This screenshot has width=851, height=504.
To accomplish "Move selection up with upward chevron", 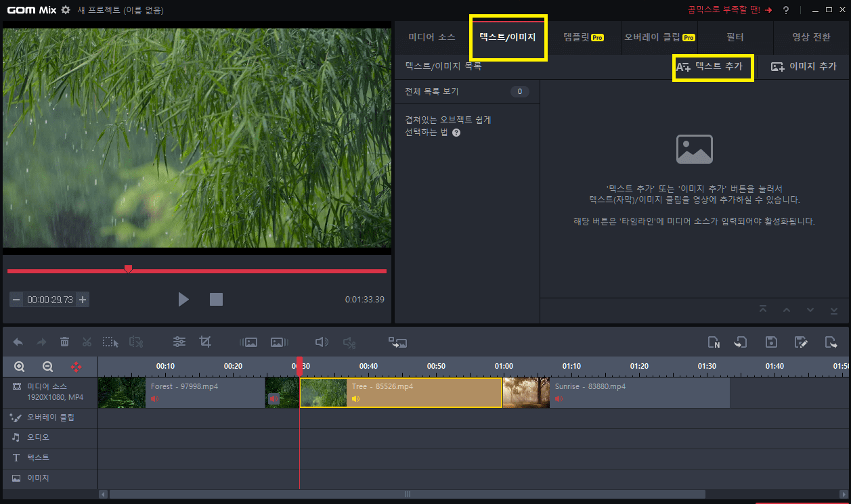I will pyautogui.click(x=787, y=309).
